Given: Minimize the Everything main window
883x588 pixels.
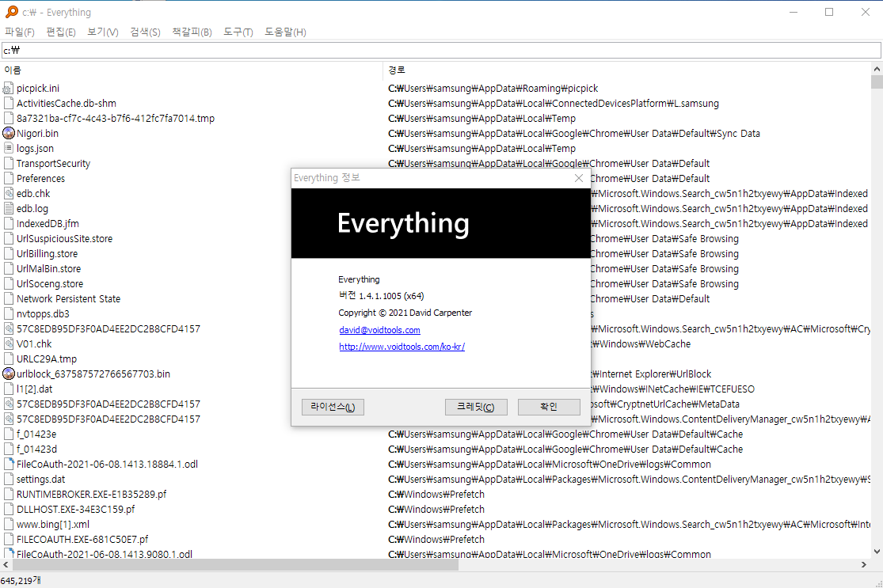Looking at the screenshot, I should pos(794,12).
